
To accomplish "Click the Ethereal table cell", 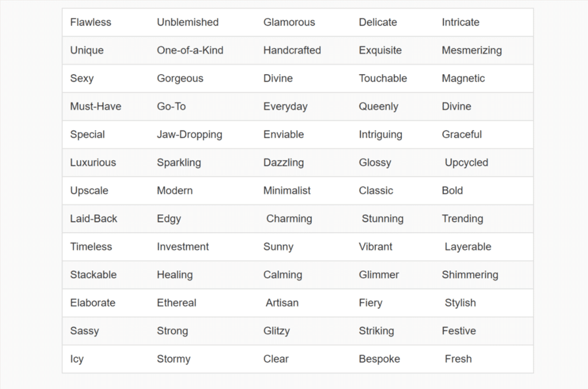I will click(176, 303).
